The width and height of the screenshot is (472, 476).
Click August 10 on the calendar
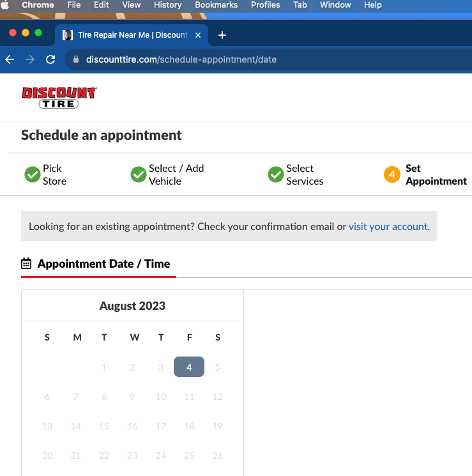161,397
